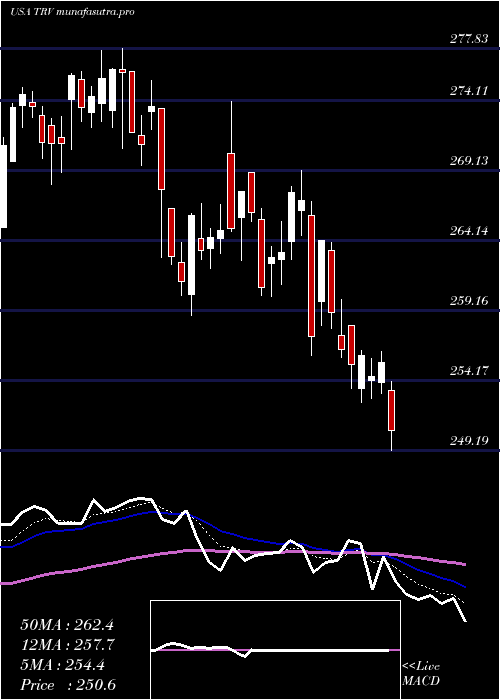Click the <<Live MACD label
The width and height of the screenshot is (500, 700).
pyautogui.click(x=421, y=674)
